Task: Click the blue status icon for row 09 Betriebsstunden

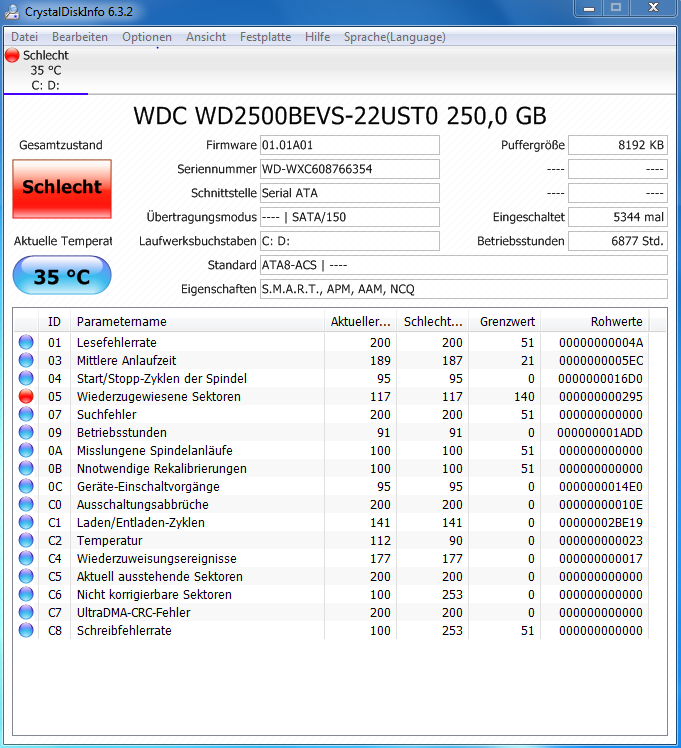Action: tap(26, 432)
